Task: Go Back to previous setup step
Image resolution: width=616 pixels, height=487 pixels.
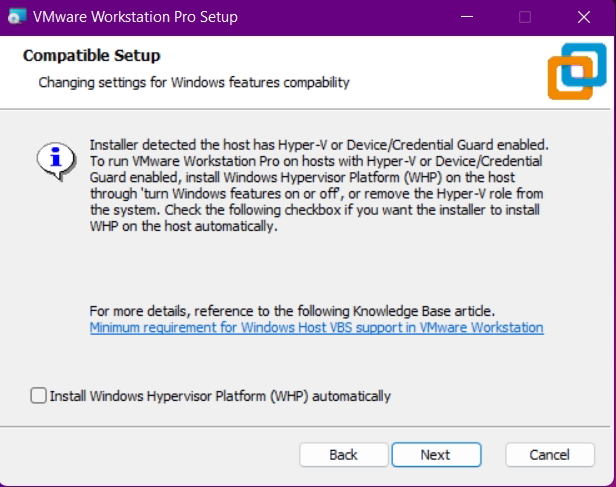Action: pos(343,454)
